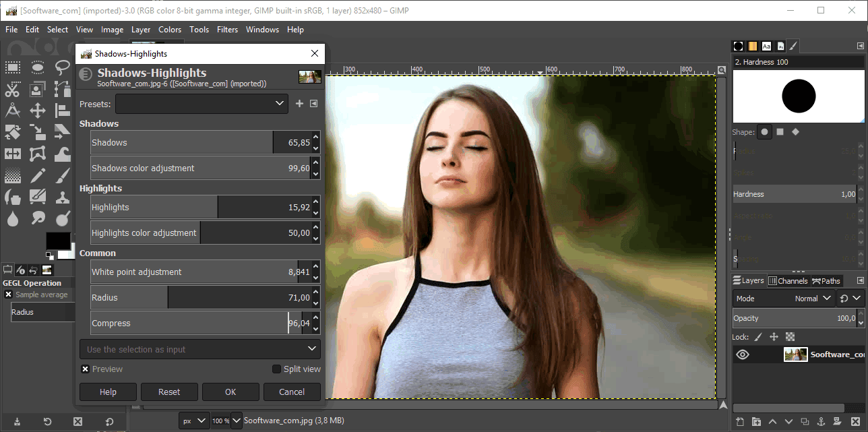Hide the Soofware_com layer visibility
Screen dimensions: 868x432
tap(743, 354)
